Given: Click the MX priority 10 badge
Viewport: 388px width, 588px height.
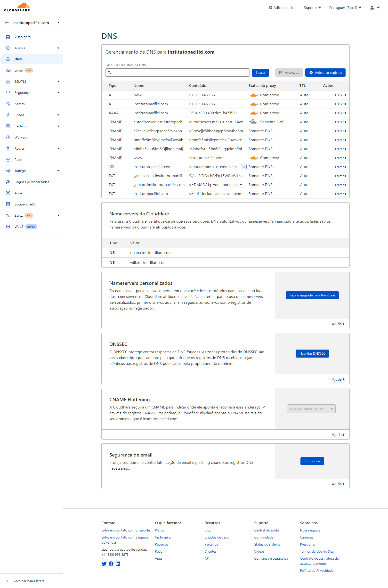Looking at the screenshot, I should tap(244, 167).
